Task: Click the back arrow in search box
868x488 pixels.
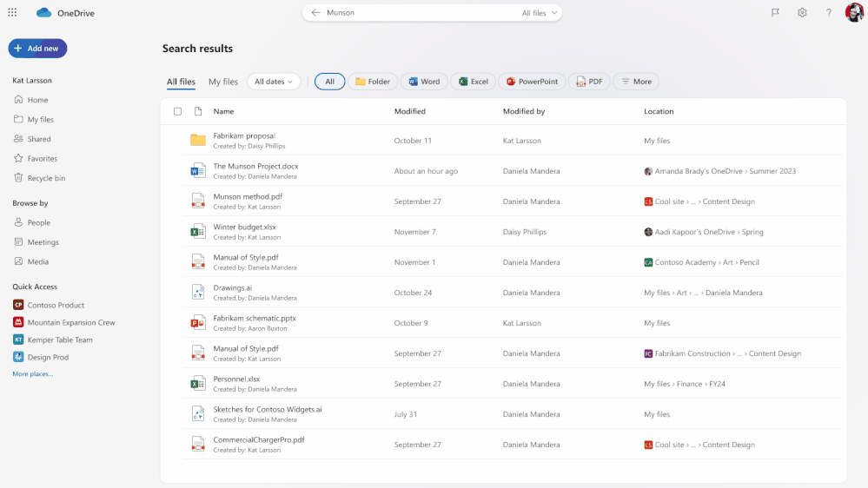Action: tap(315, 13)
